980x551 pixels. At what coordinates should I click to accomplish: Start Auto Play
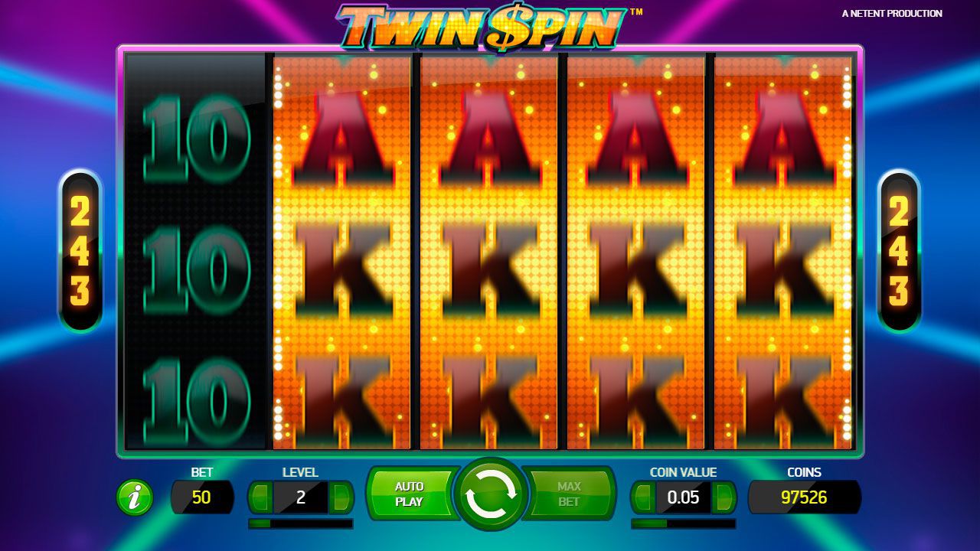pyautogui.click(x=411, y=494)
